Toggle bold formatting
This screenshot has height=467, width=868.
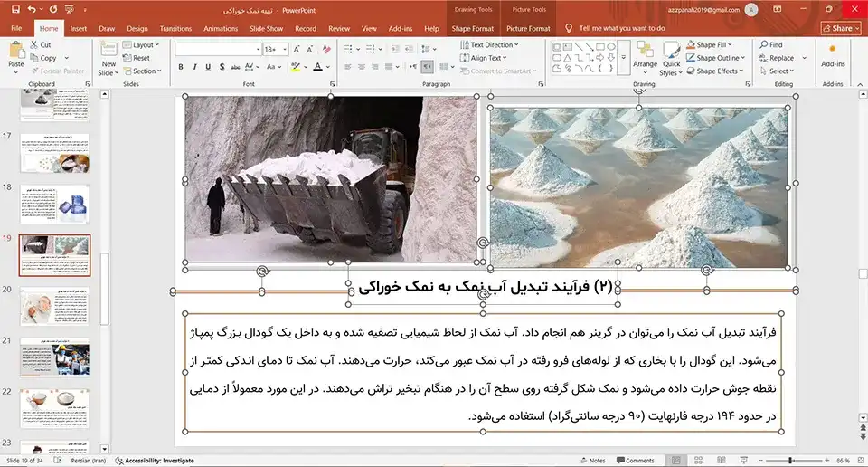181,67
